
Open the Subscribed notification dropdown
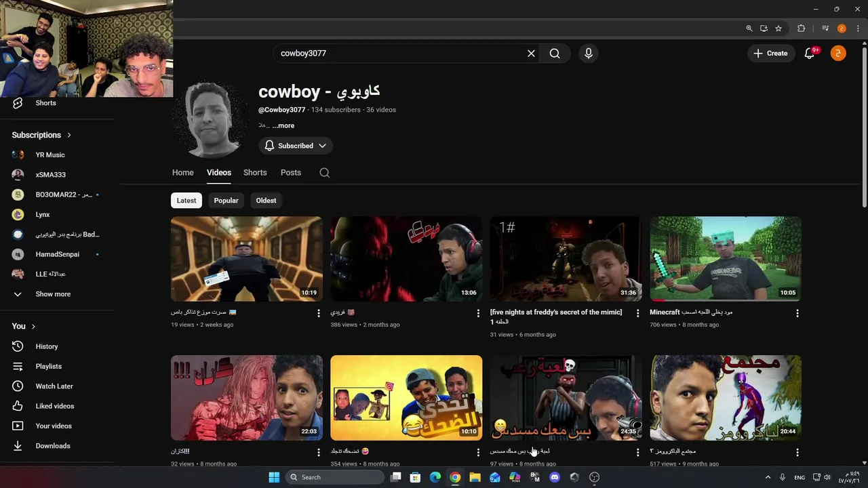pyautogui.click(x=295, y=146)
